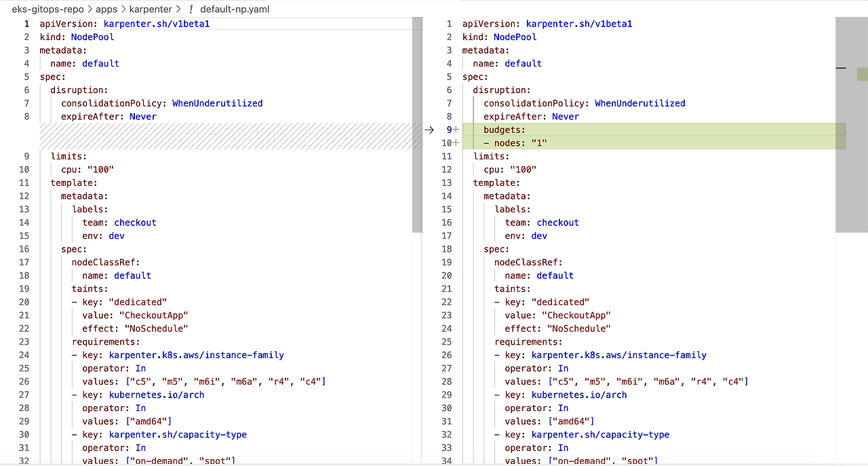
Task: Click line number 9 in right pane
Action: coord(449,130)
